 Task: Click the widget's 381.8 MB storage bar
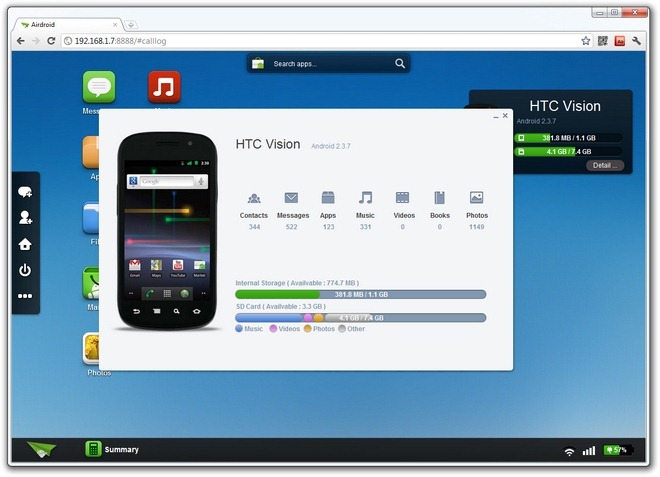click(569, 138)
